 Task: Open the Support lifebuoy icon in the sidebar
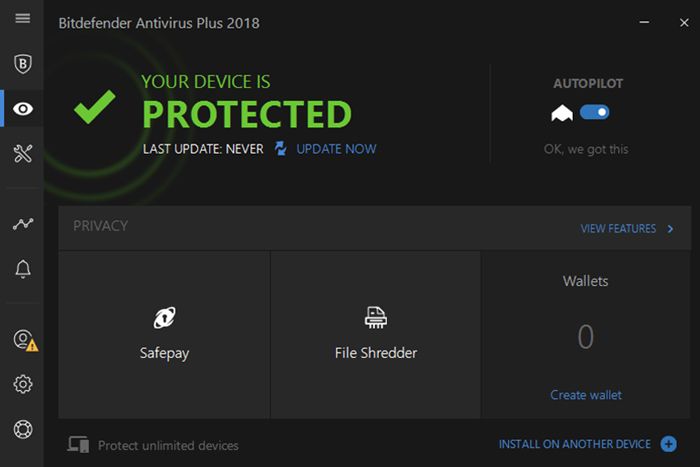[x=22, y=429]
